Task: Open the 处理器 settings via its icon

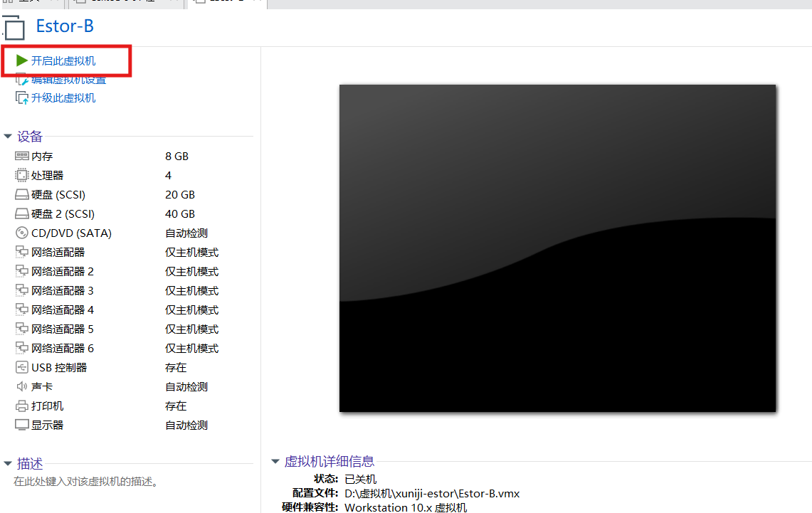Action: (x=21, y=175)
